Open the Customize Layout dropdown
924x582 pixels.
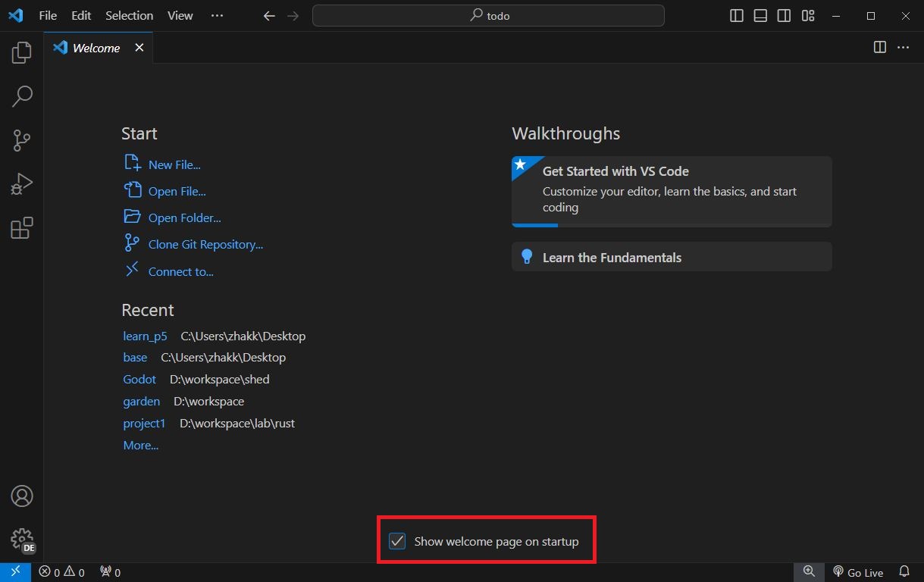coord(808,14)
